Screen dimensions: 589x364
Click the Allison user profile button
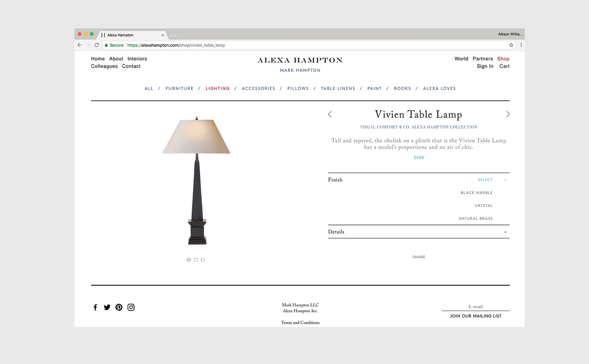tap(511, 34)
